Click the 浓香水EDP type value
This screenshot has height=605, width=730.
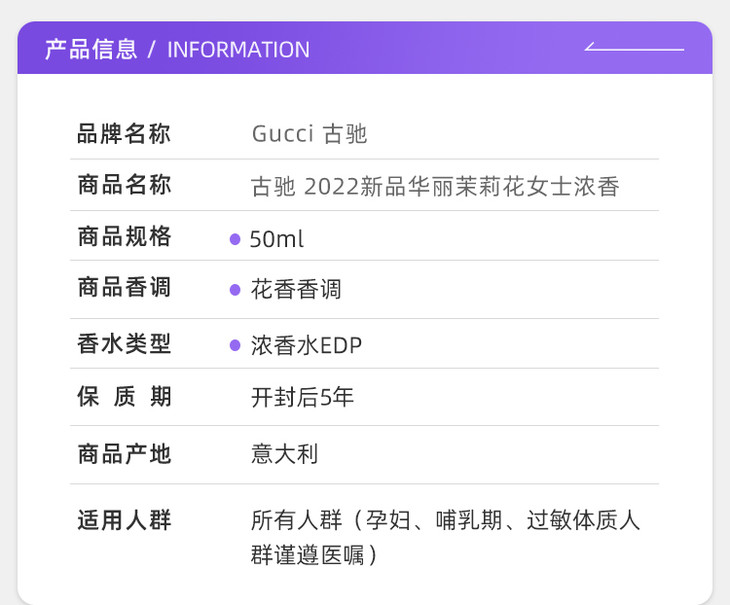pyautogui.click(x=306, y=346)
